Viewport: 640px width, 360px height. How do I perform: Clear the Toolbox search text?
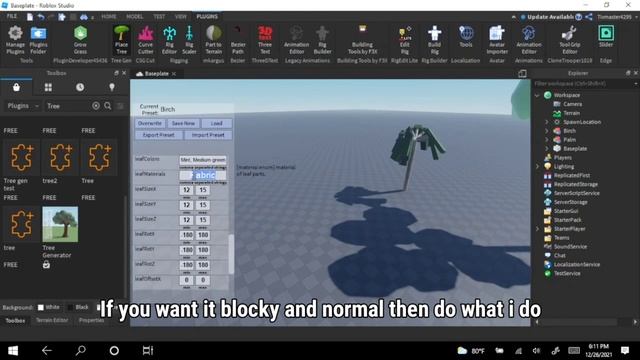96,106
